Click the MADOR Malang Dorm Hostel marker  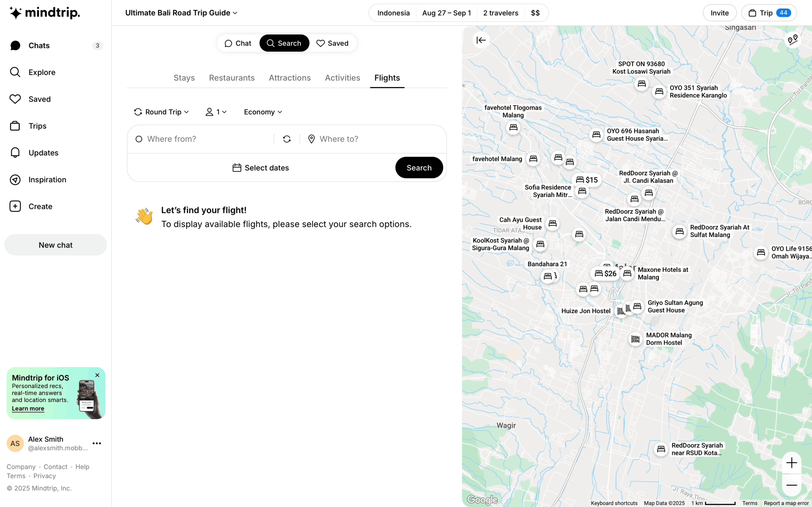point(635,339)
